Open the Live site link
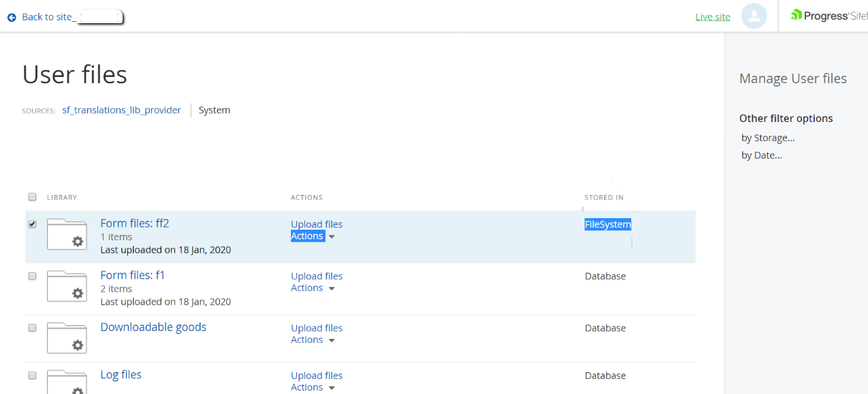The image size is (868, 394). pyautogui.click(x=713, y=17)
